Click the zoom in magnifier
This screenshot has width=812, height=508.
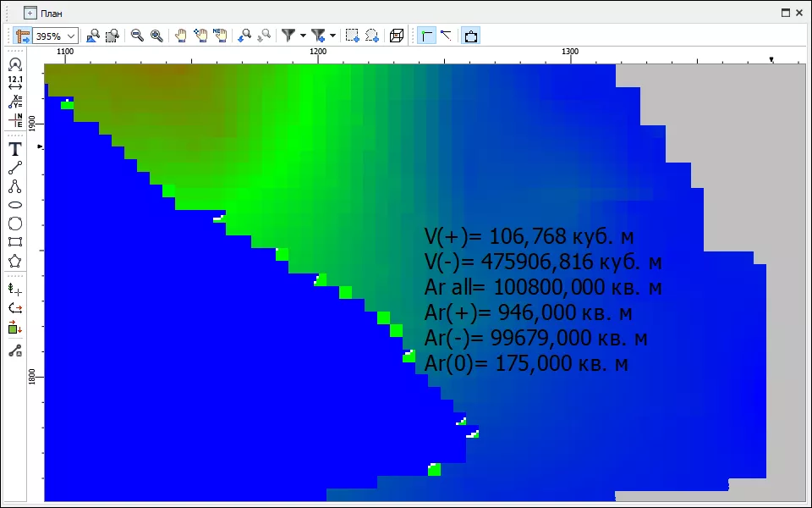click(156, 36)
